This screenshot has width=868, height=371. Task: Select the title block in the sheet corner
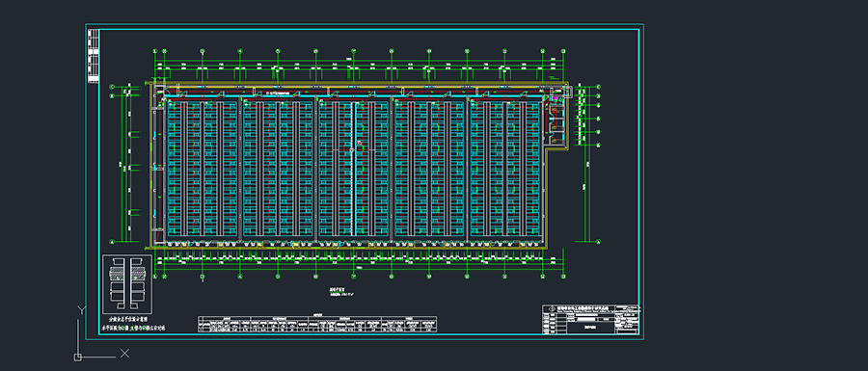(x=590, y=319)
